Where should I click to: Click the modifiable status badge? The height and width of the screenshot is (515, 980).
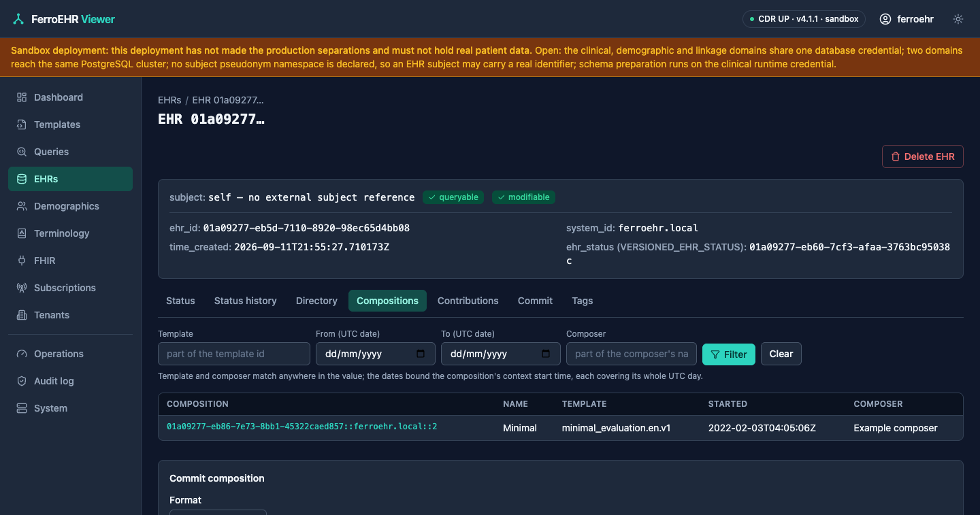click(x=523, y=197)
